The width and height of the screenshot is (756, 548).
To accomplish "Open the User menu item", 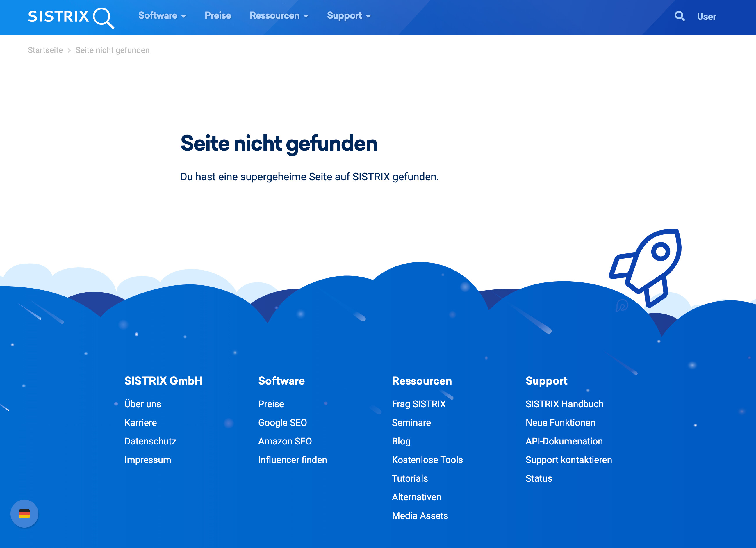I will pos(706,16).
